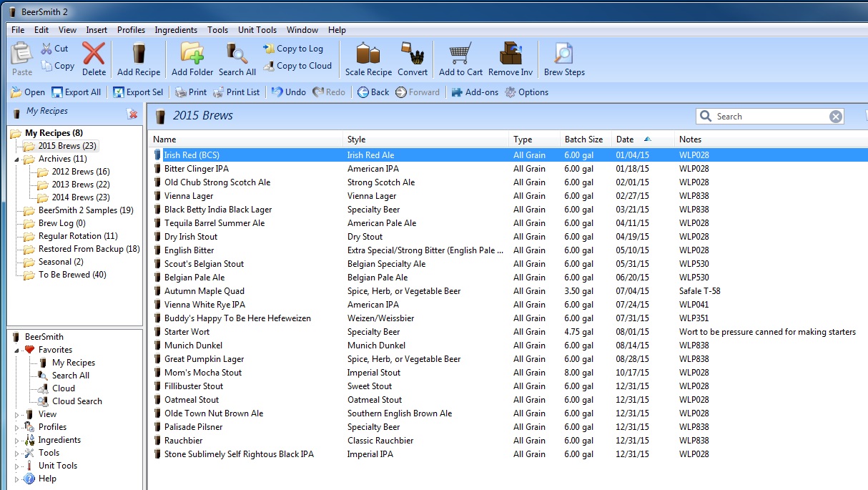
Task: Collapse the Favorites node
Action: point(16,350)
